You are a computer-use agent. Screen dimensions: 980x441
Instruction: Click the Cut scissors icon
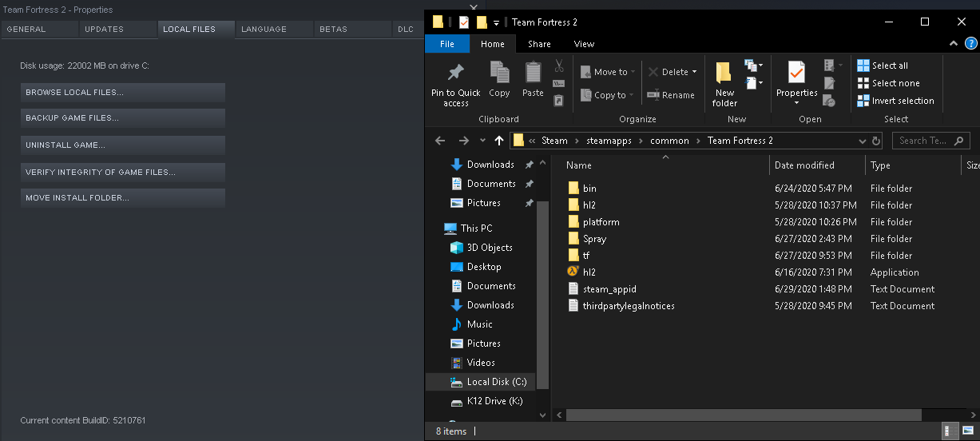point(559,66)
